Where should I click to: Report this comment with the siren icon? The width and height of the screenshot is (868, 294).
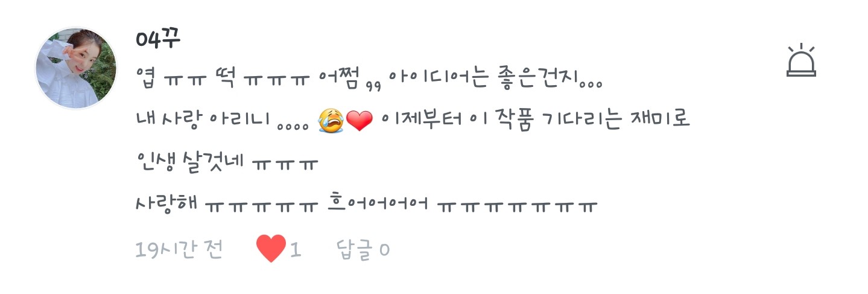pyautogui.click(x=801, y=60)
